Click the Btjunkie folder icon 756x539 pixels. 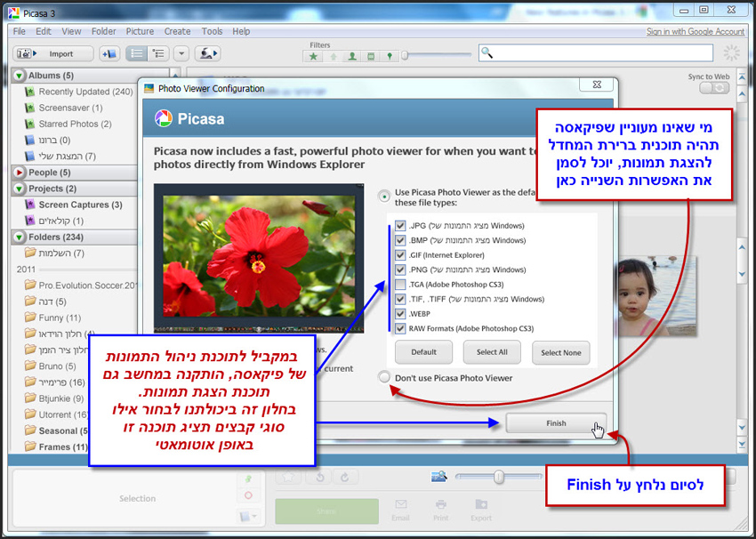[30, 398]
